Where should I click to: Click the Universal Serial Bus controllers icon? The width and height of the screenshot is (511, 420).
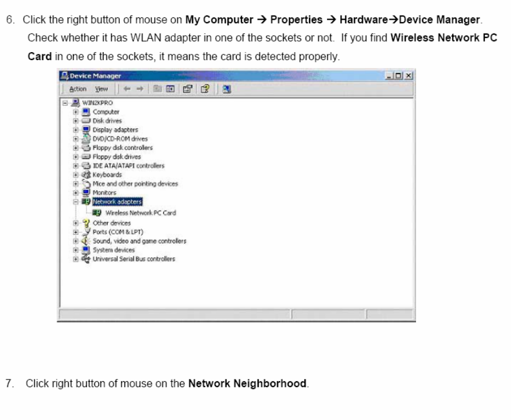point(86,259)
